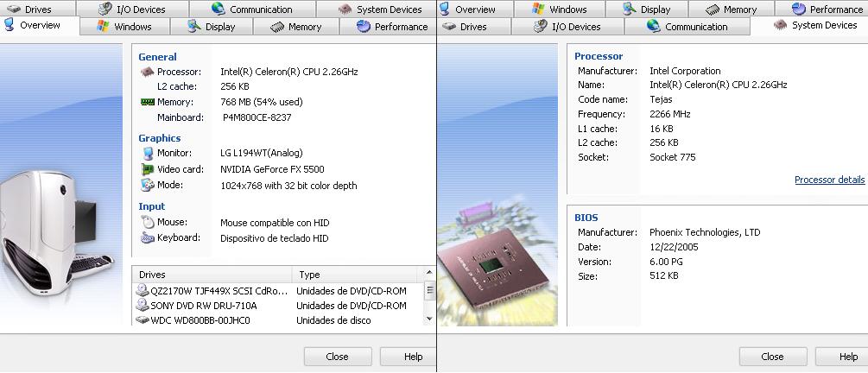Click the monitor icon beside Monitor
868x373 pixels.
148,154
